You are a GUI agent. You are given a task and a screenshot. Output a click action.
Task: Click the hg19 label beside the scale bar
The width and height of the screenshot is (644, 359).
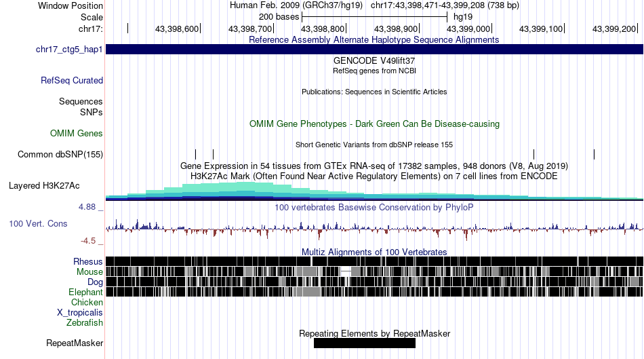(x=463, y=17)
